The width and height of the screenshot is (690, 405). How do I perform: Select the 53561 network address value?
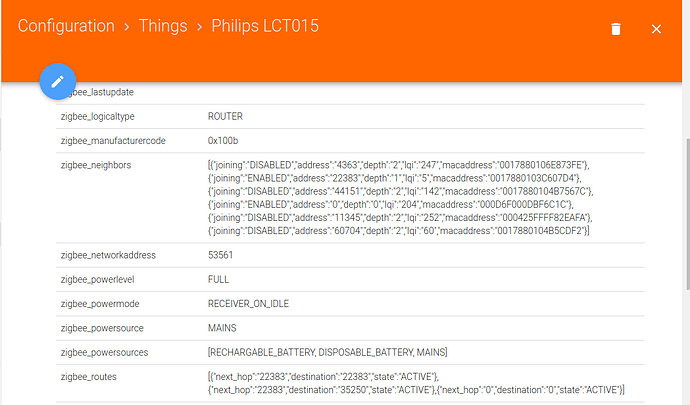pyautogui.click(x=220, y=255)
